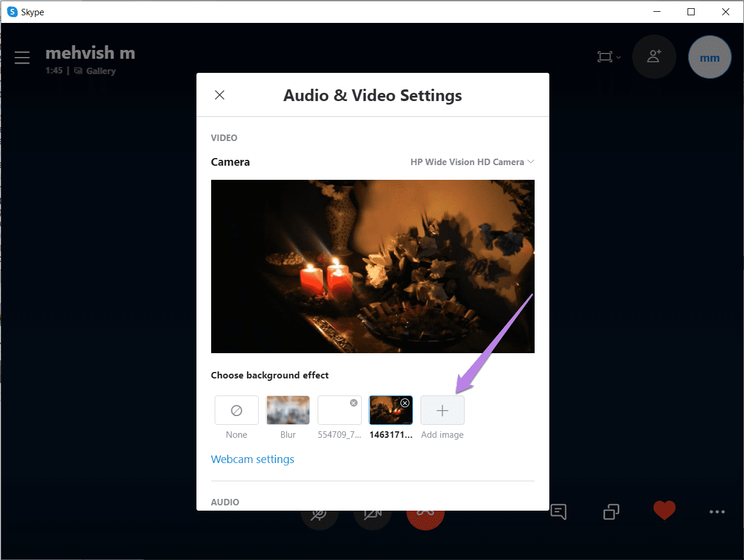The height and width of the screenshot is (560, 744).
Task: Open the view layout switcher icon
Action: (609, 57)
